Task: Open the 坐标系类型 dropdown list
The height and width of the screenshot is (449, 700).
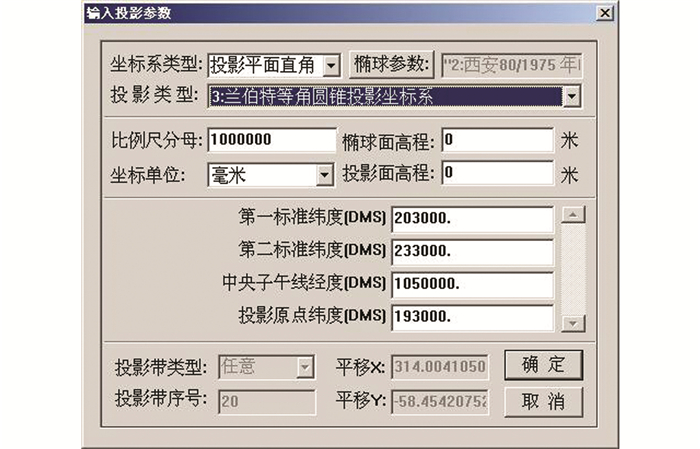Action: (332, 66)
